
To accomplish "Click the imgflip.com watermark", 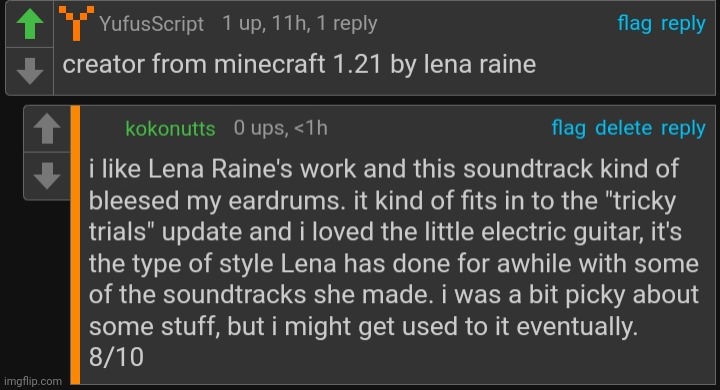I will click(33, 381).
